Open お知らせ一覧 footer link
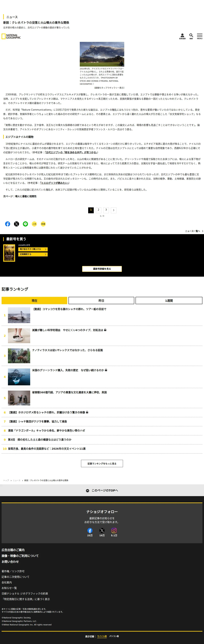 (9, 588)
